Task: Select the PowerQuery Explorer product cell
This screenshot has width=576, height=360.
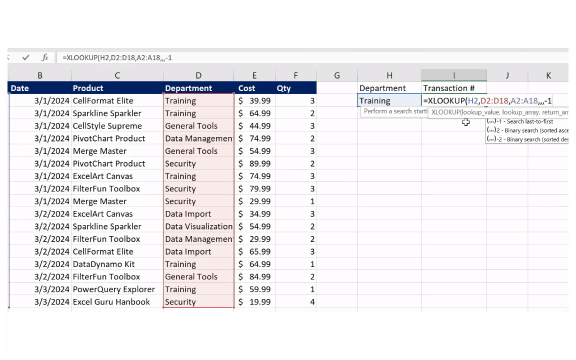Action: 117,289
